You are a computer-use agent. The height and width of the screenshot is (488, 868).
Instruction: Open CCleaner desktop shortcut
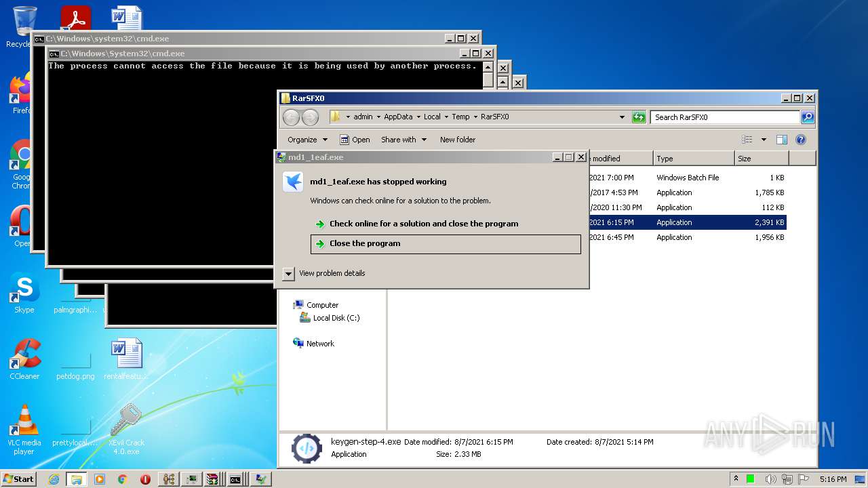24,359
